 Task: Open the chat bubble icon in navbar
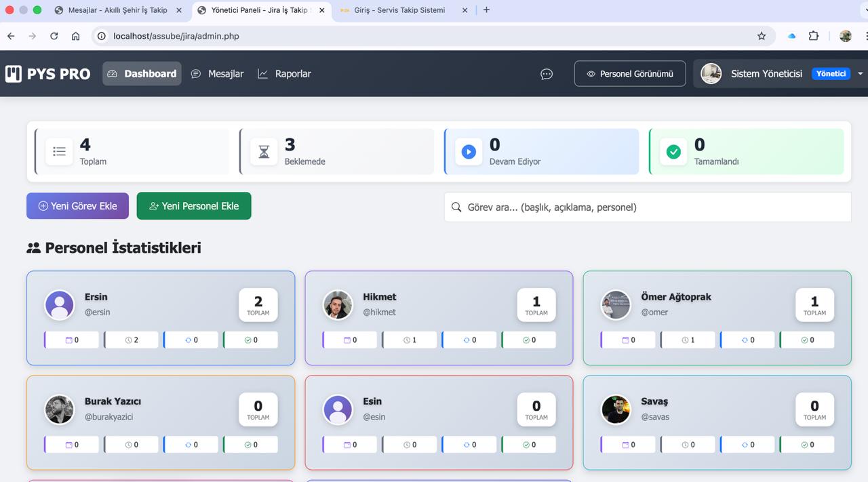pos(547,74)
